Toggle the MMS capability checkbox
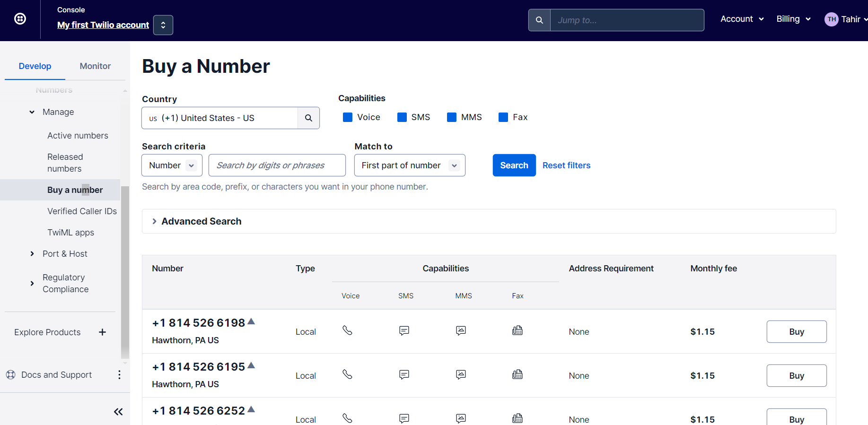 pos(452,117)
